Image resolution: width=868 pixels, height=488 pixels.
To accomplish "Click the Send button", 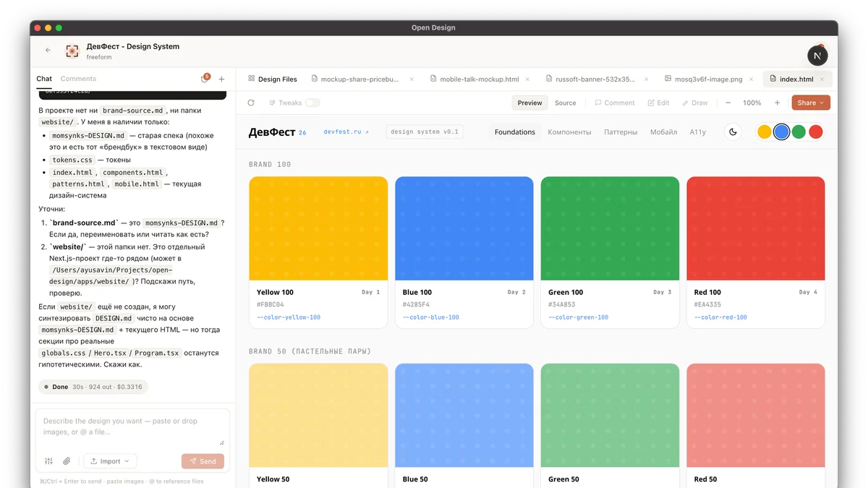I will (203, 461).
